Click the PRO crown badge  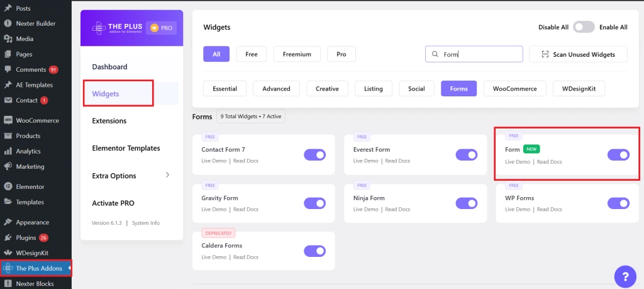click(162, 28)
